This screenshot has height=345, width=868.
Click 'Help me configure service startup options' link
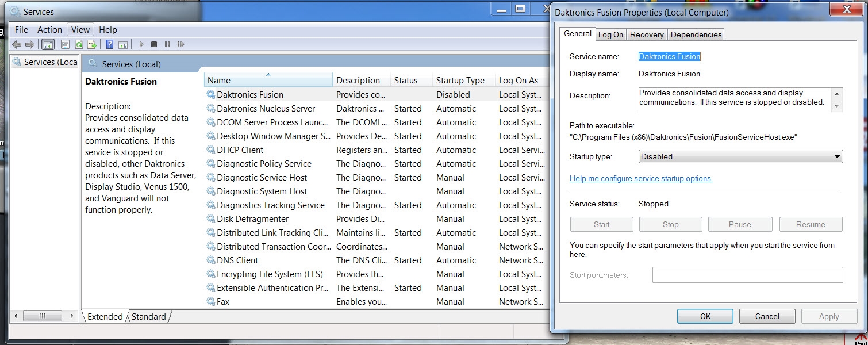coord(641,178)
